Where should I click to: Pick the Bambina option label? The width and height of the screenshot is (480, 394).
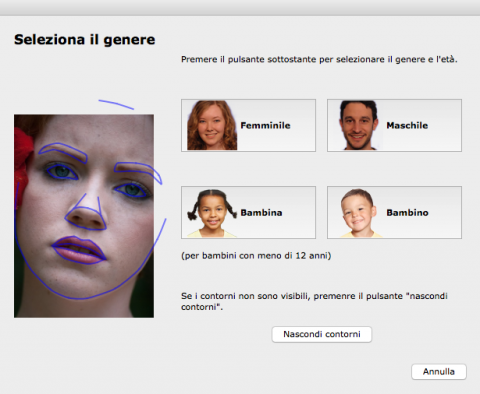coord(261,213)
